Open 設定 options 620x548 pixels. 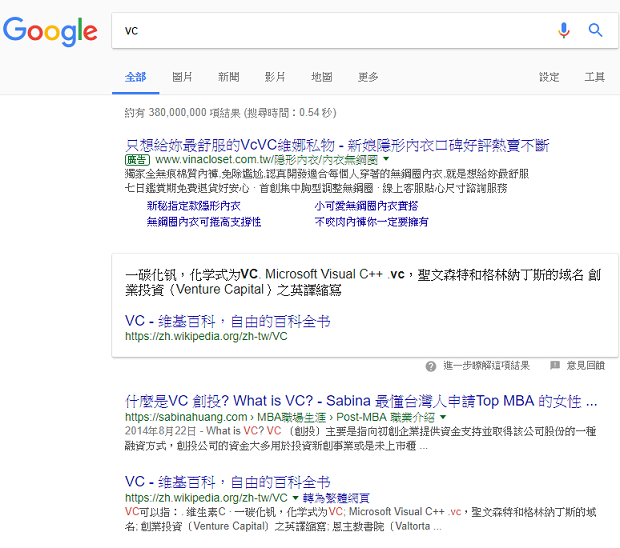[x=549, y=77]
